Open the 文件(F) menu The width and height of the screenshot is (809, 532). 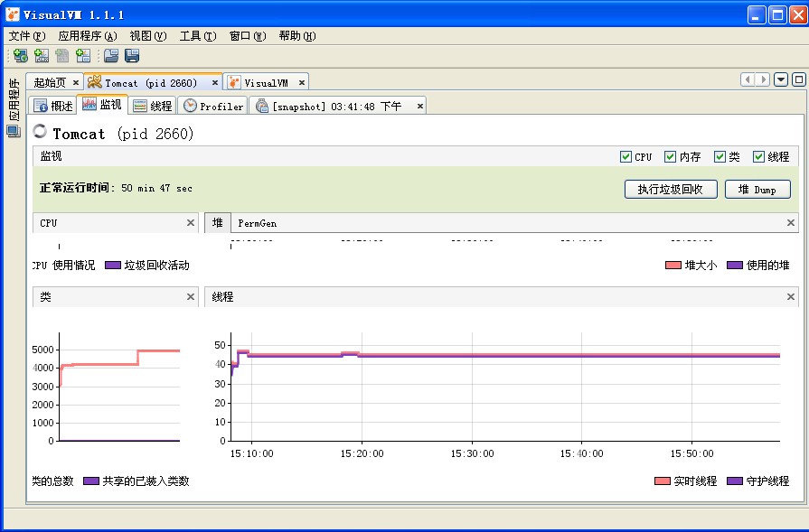tap(27, 36)
